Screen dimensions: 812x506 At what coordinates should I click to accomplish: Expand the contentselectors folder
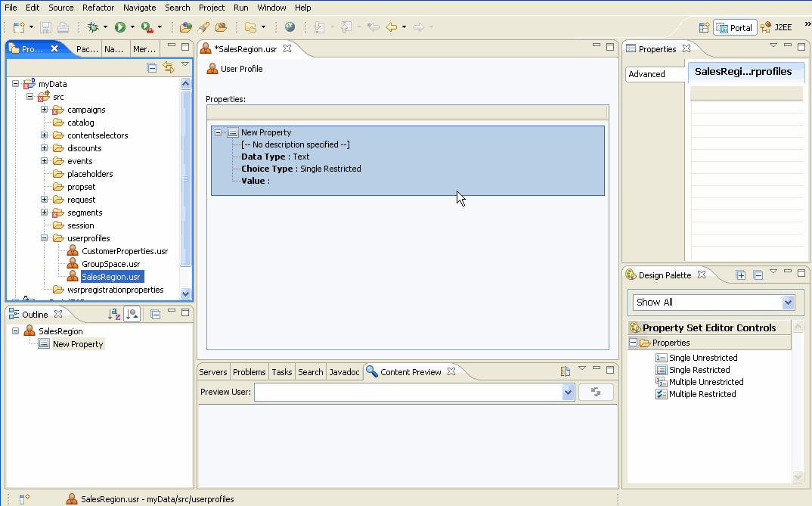point(44,135)
